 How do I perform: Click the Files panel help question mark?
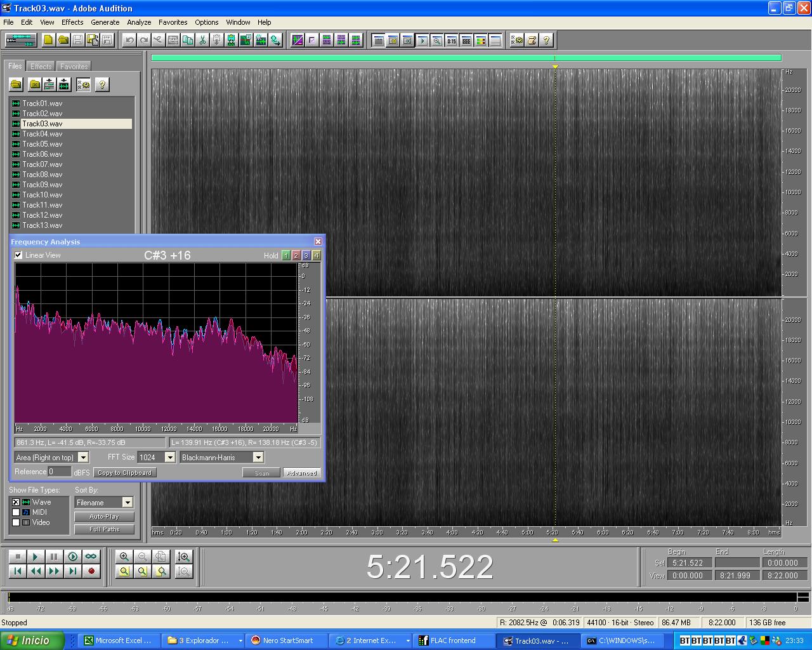pyautogui.click(x=101, y=84)
